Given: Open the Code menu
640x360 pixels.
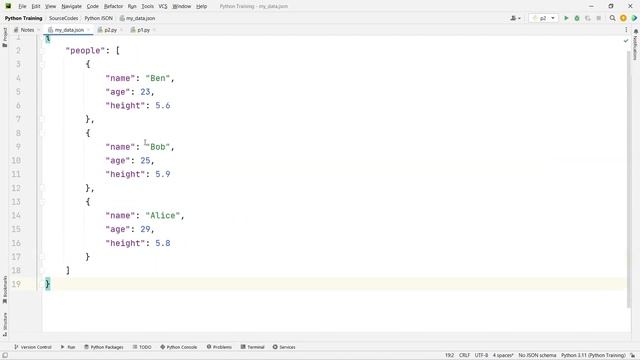Looking at the screenshot, I should [x=93, y=6].
